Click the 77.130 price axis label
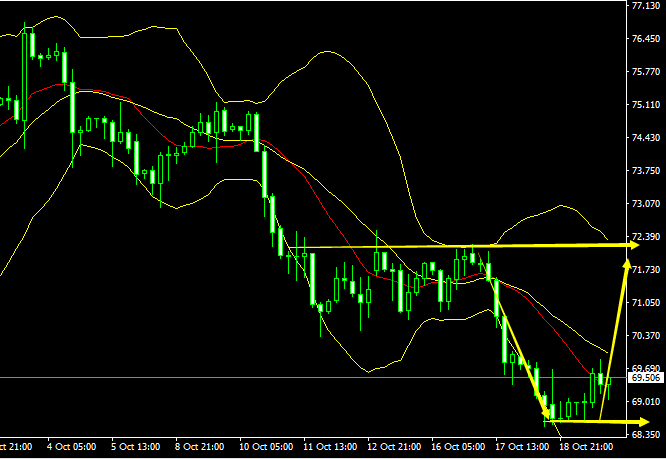The width and height of the screenshot is (666, 459). (x=646, y=6)
